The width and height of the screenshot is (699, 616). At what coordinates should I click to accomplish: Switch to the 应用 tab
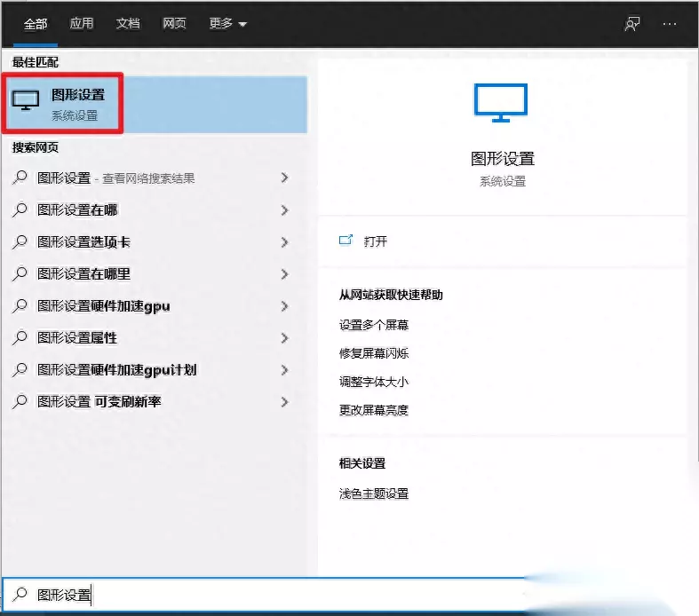pyautogui.click(x=82, y=23)
